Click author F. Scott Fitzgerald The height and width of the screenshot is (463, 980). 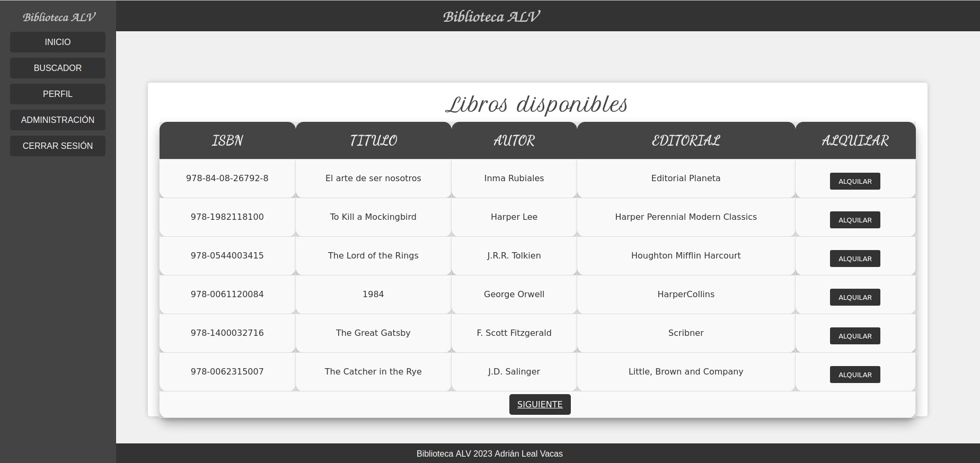click(x=514, y=333)
